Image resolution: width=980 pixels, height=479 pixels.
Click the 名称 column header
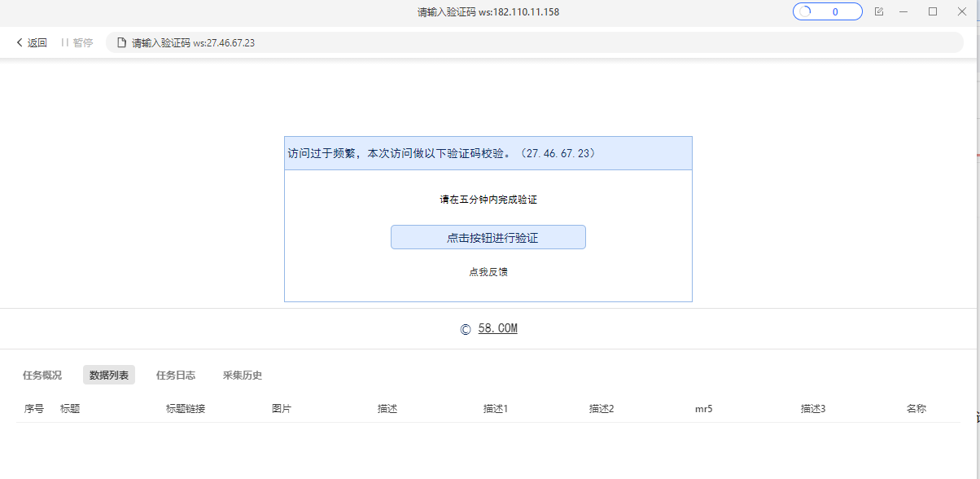[x=917, y=409]
